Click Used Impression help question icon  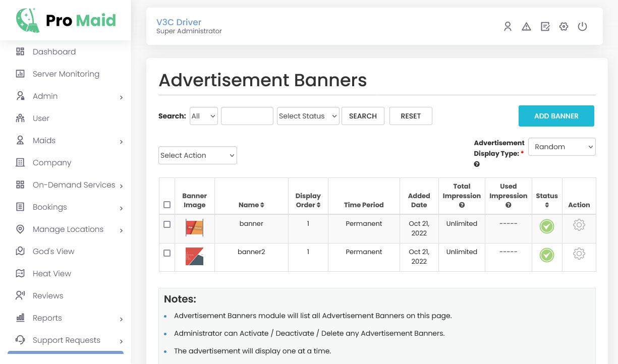(x=508, y=205)
